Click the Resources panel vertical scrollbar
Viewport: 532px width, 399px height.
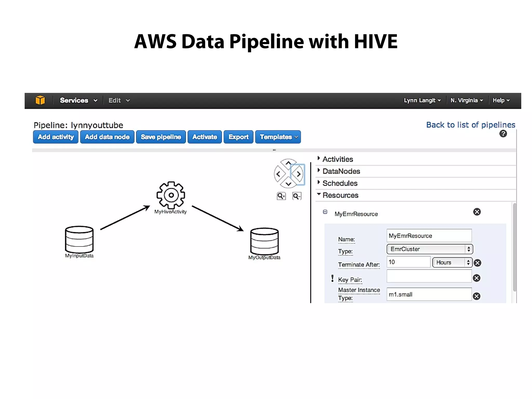(x=515, y=247)
